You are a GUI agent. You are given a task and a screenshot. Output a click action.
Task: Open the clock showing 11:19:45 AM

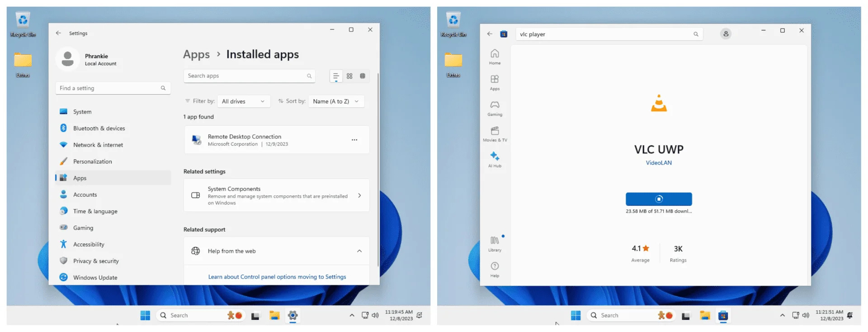click(399, 315)
